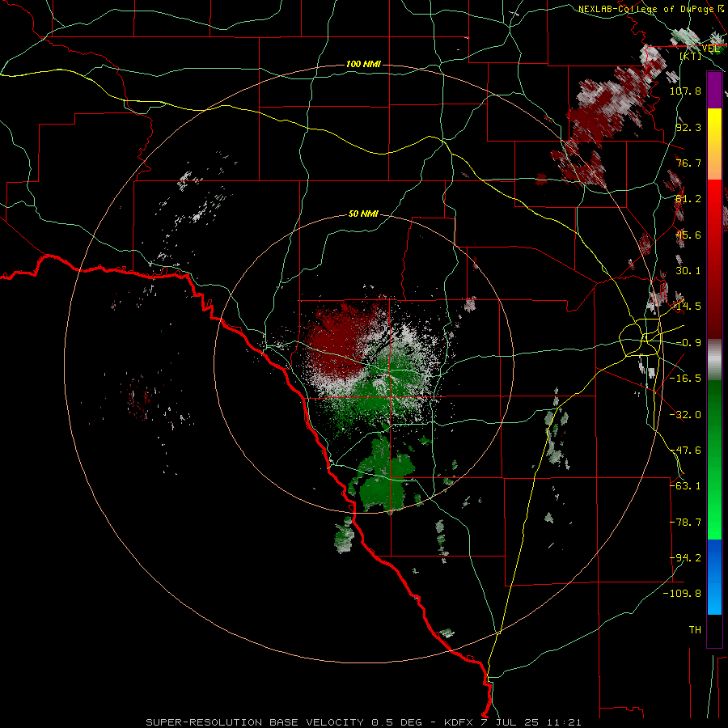The image size is (728, 728).
Task: Click the [KT] units label
Action: coord(691,56)
